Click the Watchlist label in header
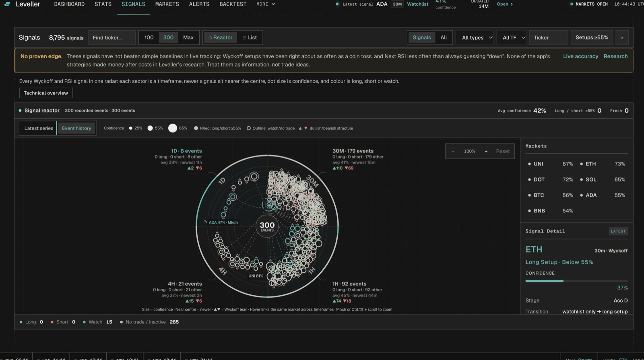The image size is (644, 360). click(417, 4)
